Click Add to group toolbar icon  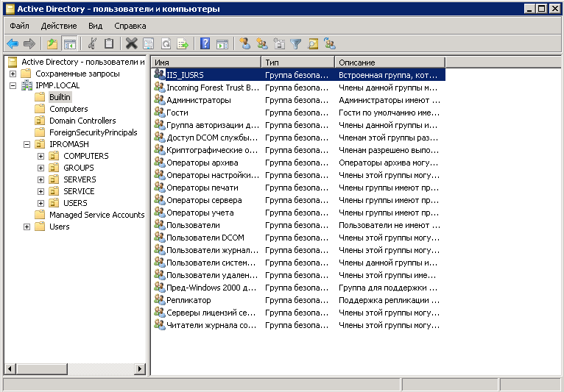330,44
